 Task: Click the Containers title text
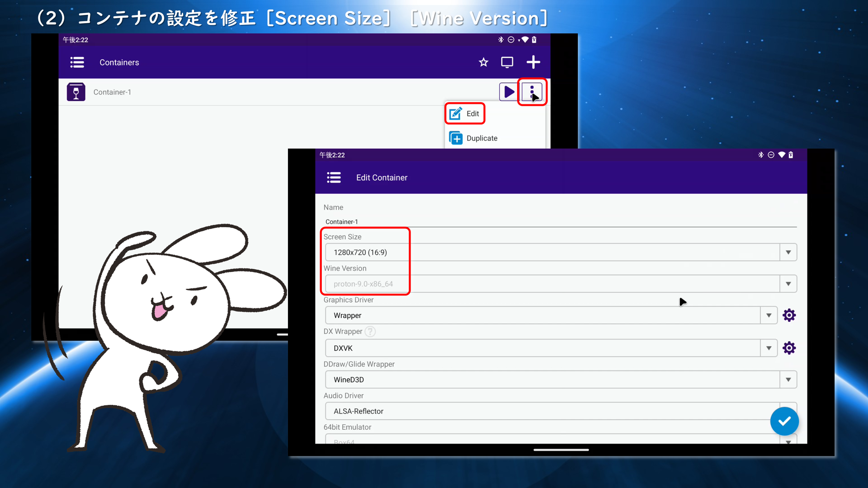pos(119,62)
